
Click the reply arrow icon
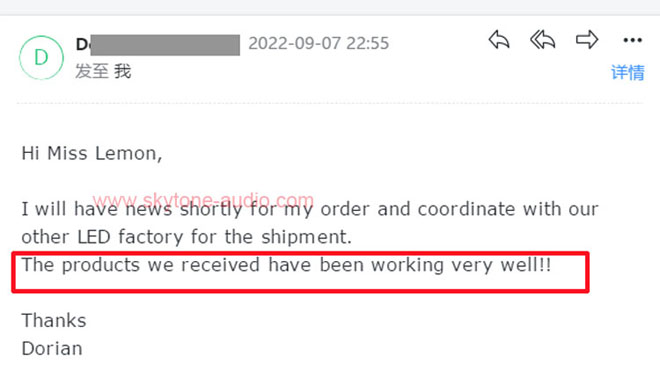point(499,40)
